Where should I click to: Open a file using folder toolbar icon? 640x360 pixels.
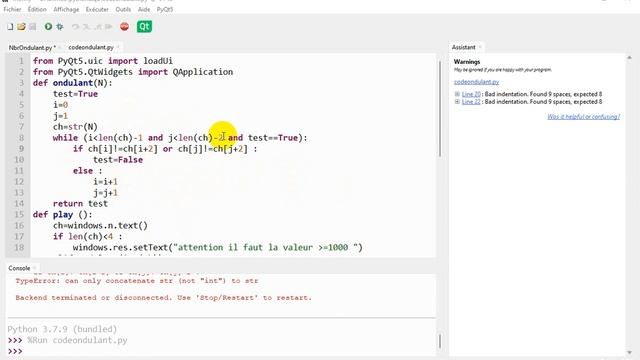(21, 27)
